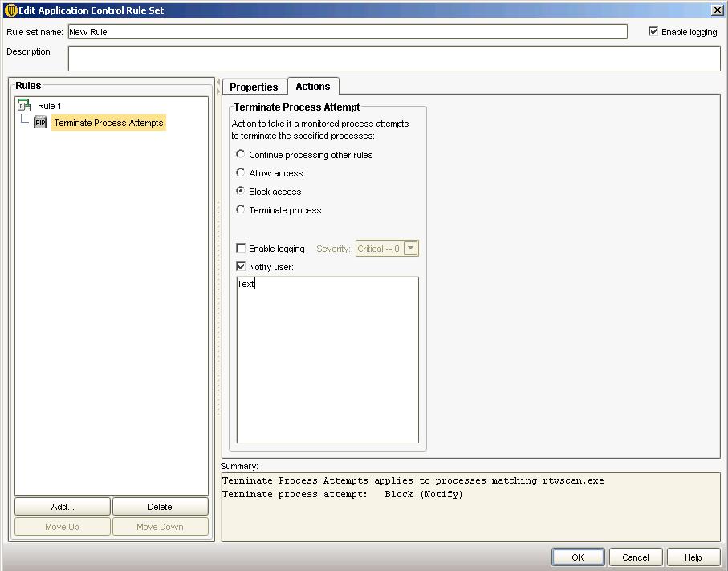Click the Description text field
This screenshot has height=571, width=728.
coord(394,59)
